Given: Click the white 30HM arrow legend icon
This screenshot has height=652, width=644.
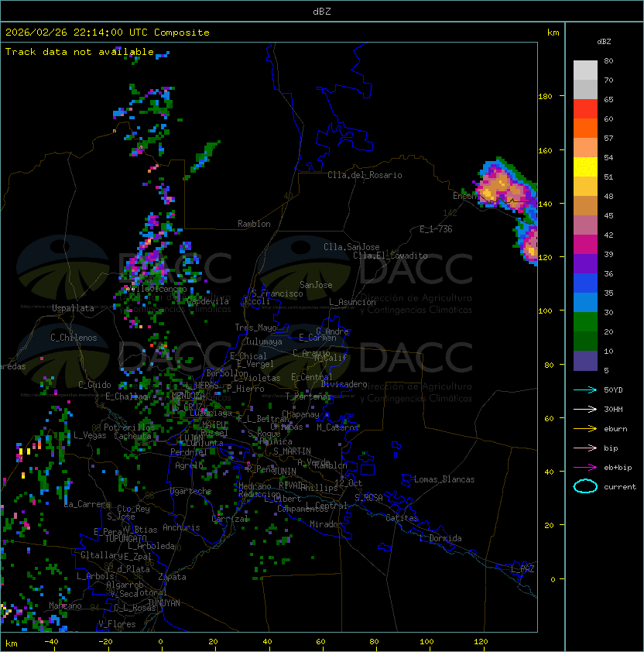Looking at the screenshot, I should tap(585, 409).
